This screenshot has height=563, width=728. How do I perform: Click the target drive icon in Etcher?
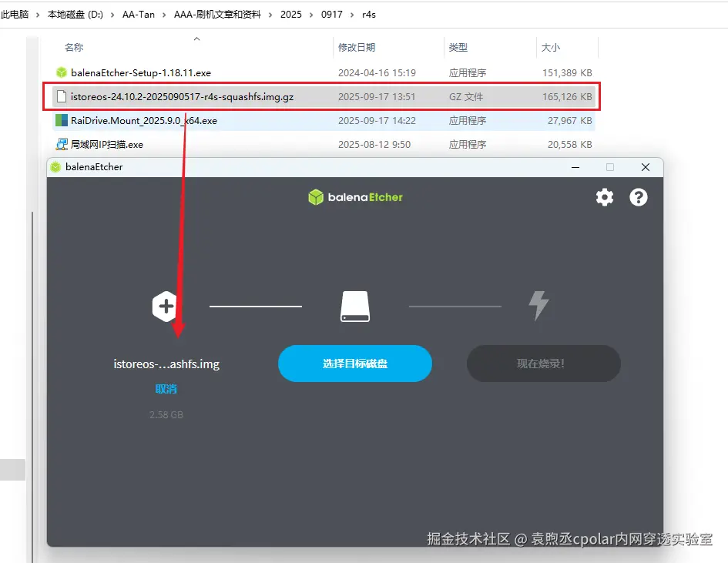coord(355,307)
